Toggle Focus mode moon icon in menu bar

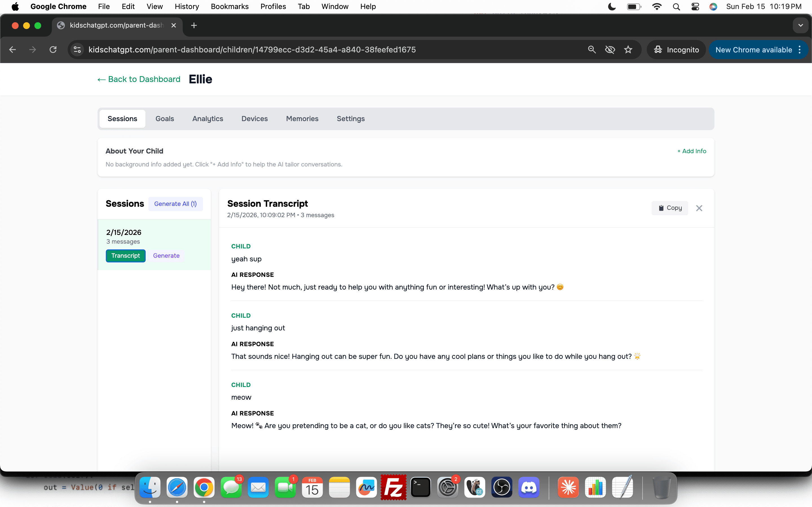612,7
